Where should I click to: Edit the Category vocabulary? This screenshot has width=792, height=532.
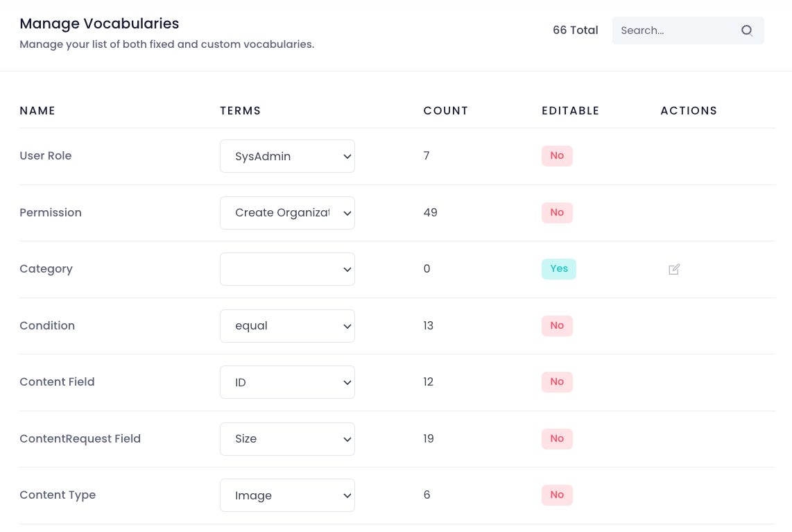click(674, 269)
